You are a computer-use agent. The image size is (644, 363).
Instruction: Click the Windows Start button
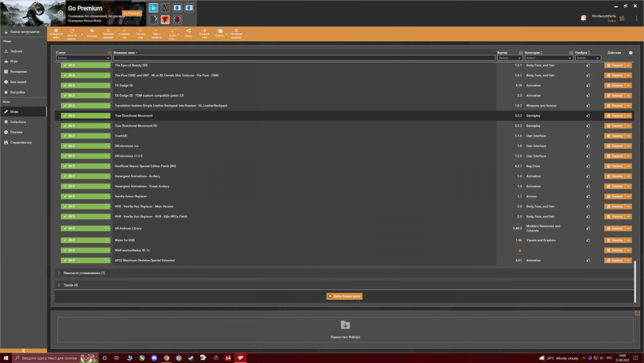(x=6, y=358)
